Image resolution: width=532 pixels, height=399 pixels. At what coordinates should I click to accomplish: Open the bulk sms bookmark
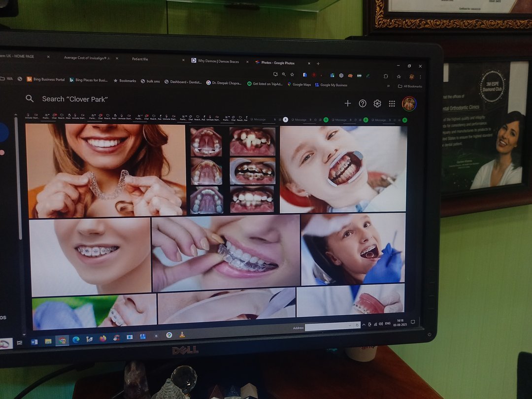[x=150, y=81]
